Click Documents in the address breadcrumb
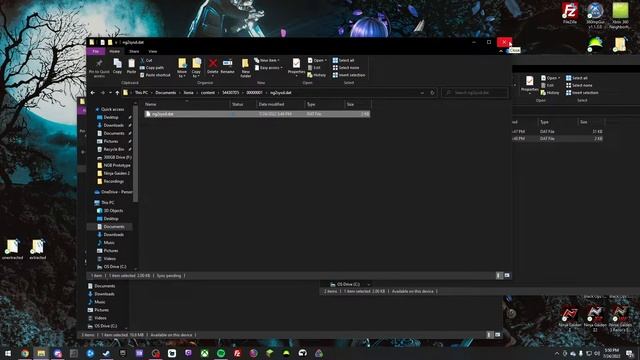Image resolution: width=640 pixels, height=360 pixels. pos(166,93)
